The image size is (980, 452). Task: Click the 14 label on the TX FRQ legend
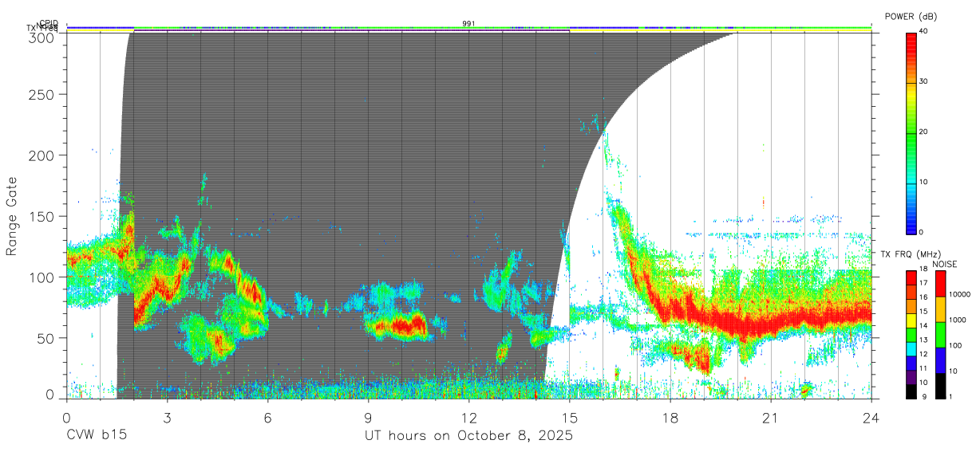pos(923,326)
